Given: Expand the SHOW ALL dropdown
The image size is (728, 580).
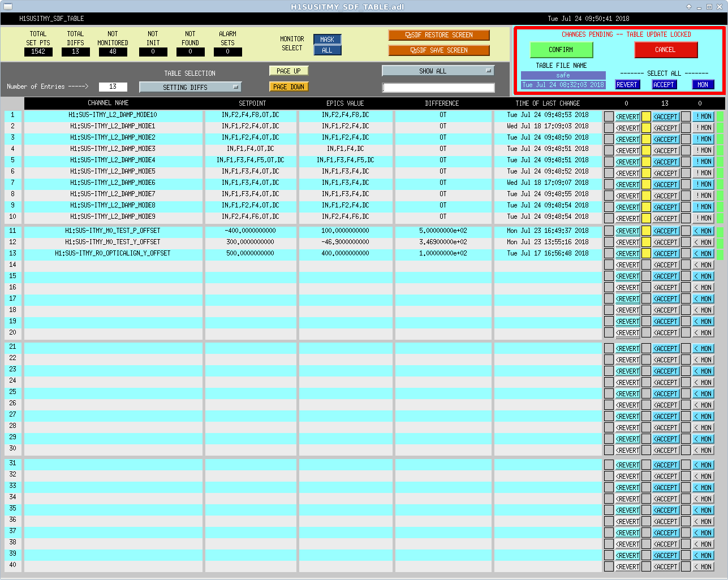Looking at the screenshot, I should [438, 71].
